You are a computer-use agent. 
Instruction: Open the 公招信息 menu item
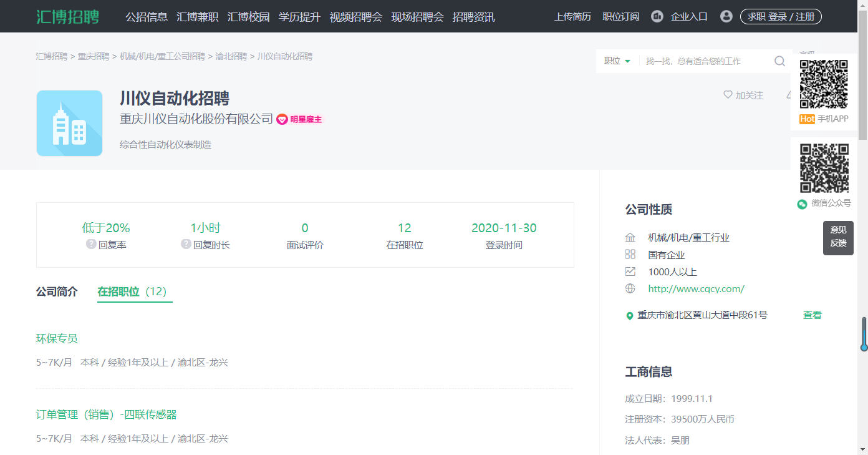point(147,17)
